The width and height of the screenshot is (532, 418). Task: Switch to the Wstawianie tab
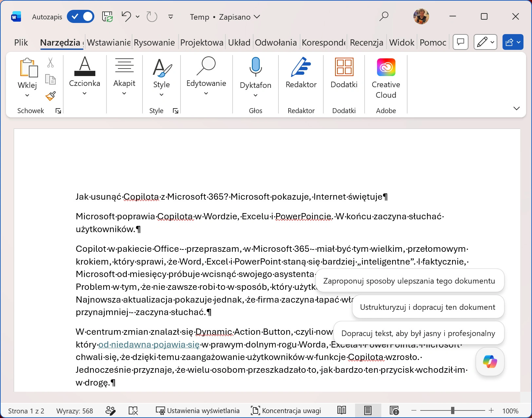(x=108, y=43)
